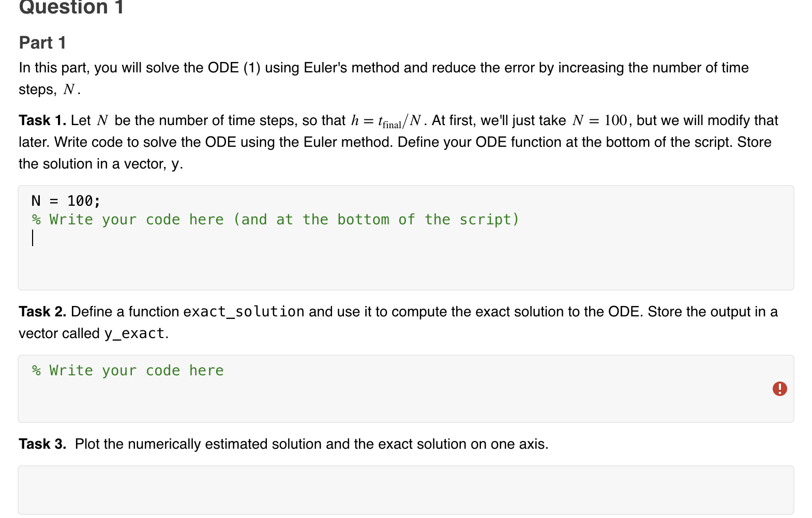Viewport: 812px width, 518px height.
Task: Click the Task 3 bold label
Action: [x=42, y=444]
